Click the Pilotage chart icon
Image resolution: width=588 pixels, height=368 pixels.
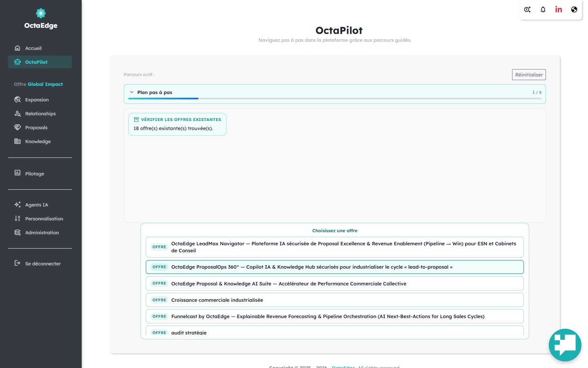18,173
